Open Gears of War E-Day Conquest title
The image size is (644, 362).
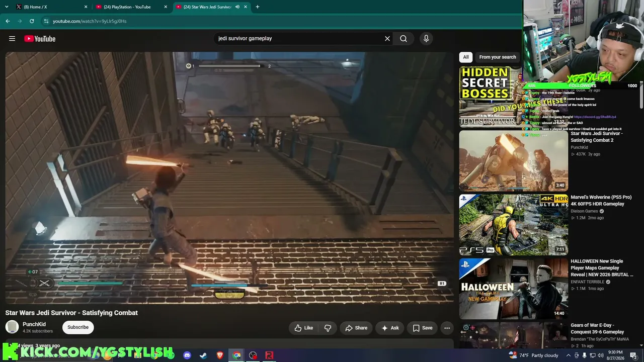click(597, 329)
